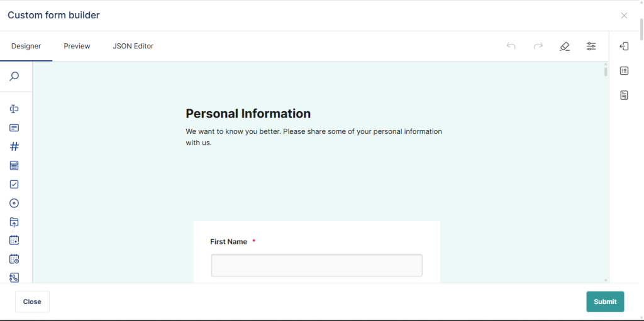Image resolution: width=644 pixels, height=321 pixels.
Task: Click the toolbox search magnifier icon
Action: [14, 77]
